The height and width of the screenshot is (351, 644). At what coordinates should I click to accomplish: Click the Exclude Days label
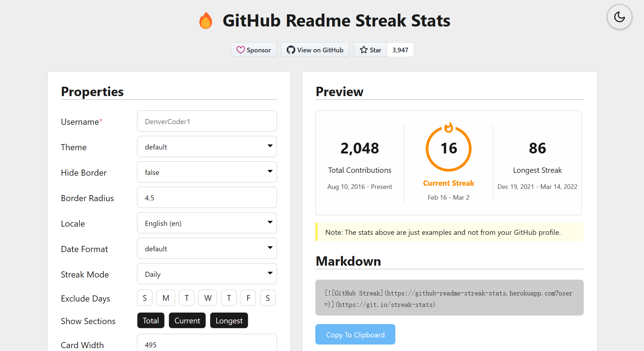coord(85,299)
